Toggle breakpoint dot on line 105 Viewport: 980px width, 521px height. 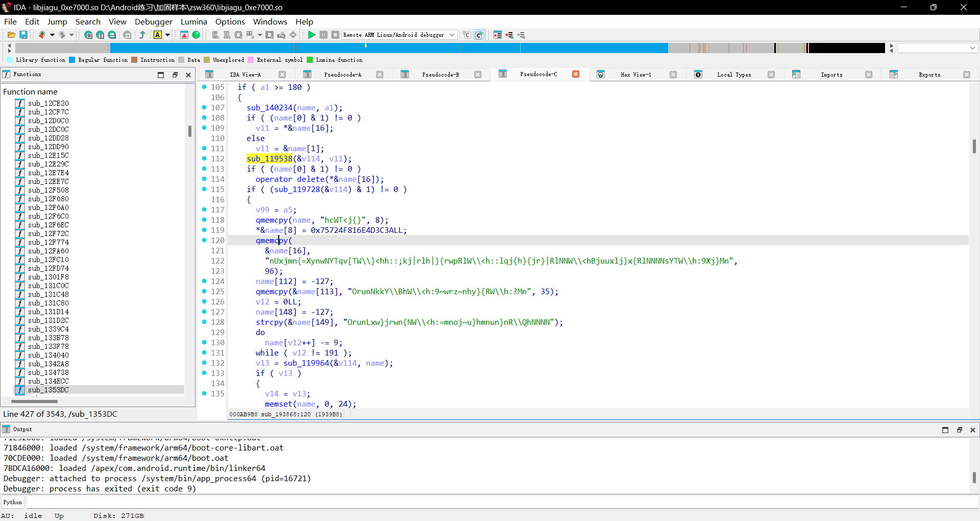[204, 87]
